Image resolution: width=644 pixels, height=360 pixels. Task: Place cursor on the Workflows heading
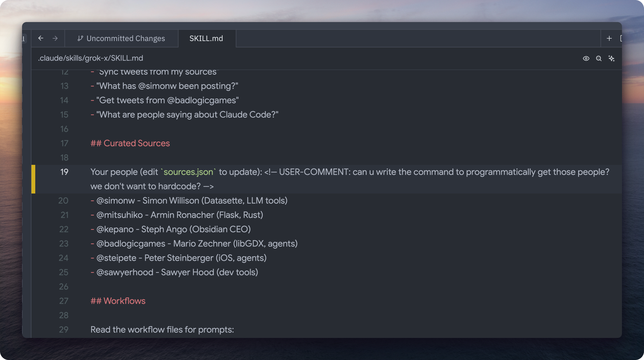coord(118,301)
